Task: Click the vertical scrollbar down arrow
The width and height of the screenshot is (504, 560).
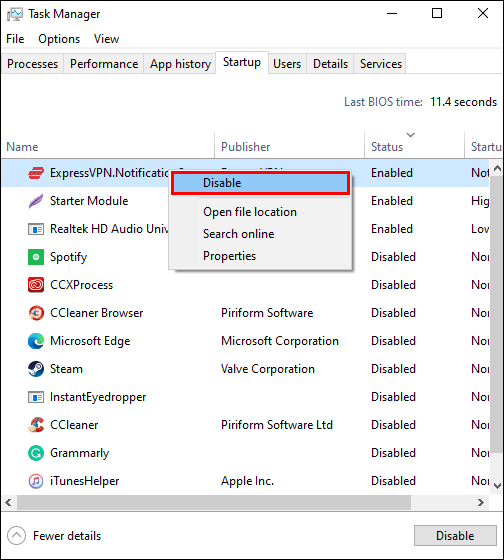Action: [497, 485]
